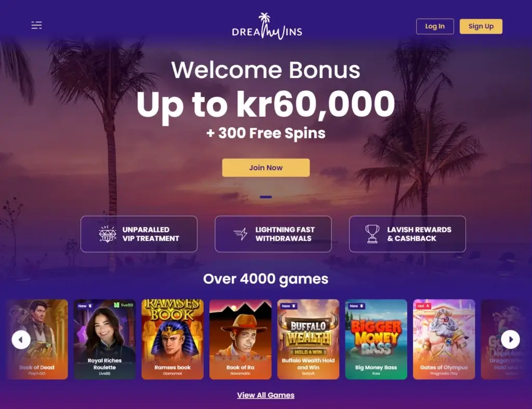Open the Ramses Book game thumbnail
The image size is (532, 409).
pos(172,339)
